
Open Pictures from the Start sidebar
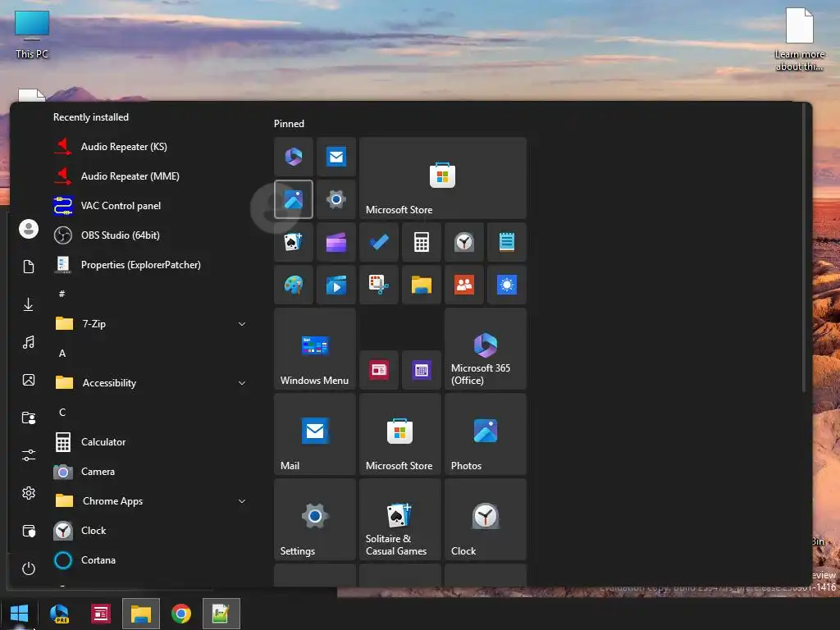point(29,380)
